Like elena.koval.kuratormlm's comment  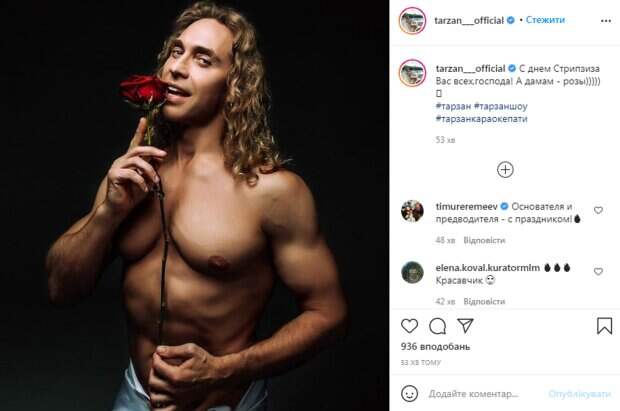coord(598,272)
